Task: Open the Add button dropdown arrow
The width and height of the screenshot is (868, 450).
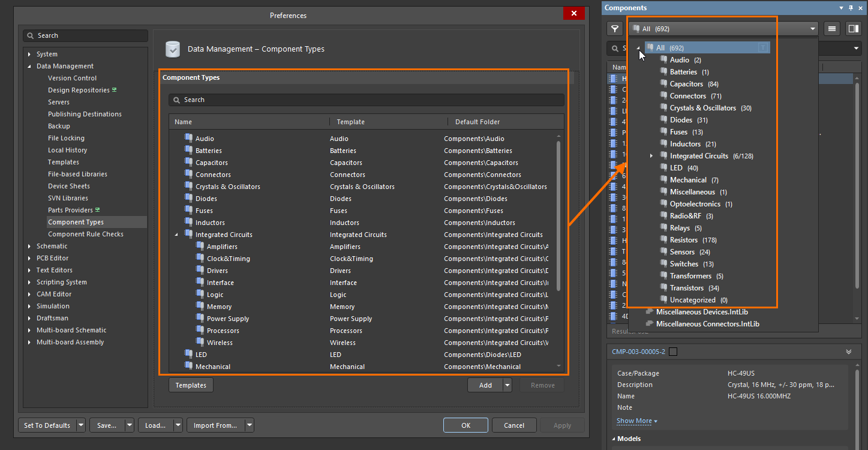Action: (x=507, y=385)
